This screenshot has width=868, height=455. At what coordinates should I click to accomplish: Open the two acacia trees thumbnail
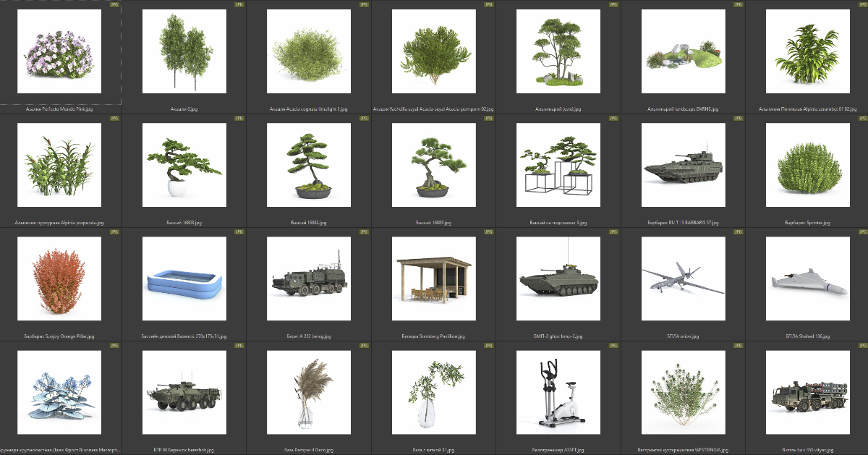point(184,51)
